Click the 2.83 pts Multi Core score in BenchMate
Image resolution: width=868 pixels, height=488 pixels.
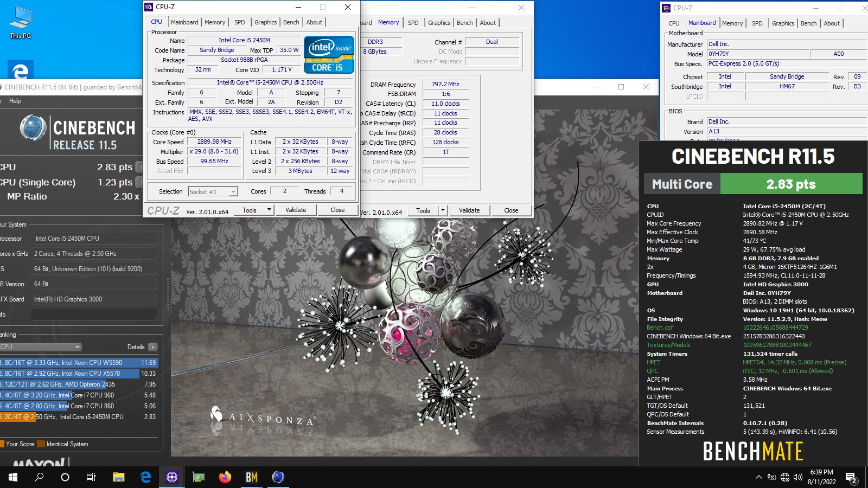(791, 184)
